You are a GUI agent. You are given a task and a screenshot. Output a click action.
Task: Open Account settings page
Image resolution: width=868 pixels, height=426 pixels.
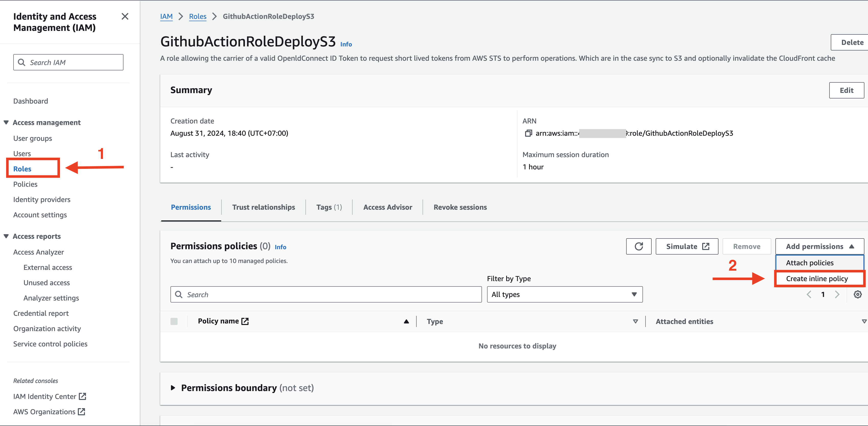click(x=40, y=215)
